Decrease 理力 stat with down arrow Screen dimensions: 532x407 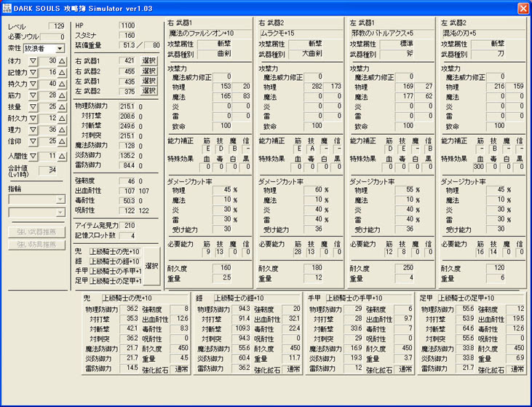33,130
